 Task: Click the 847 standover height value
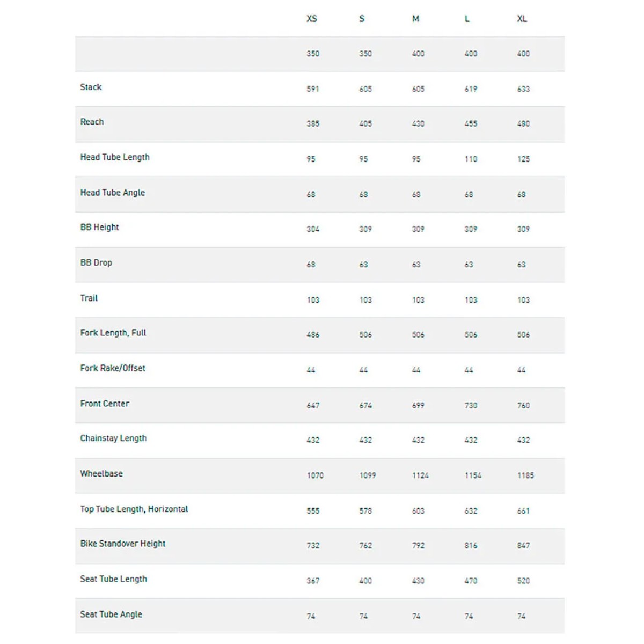[x=523, y=546]
